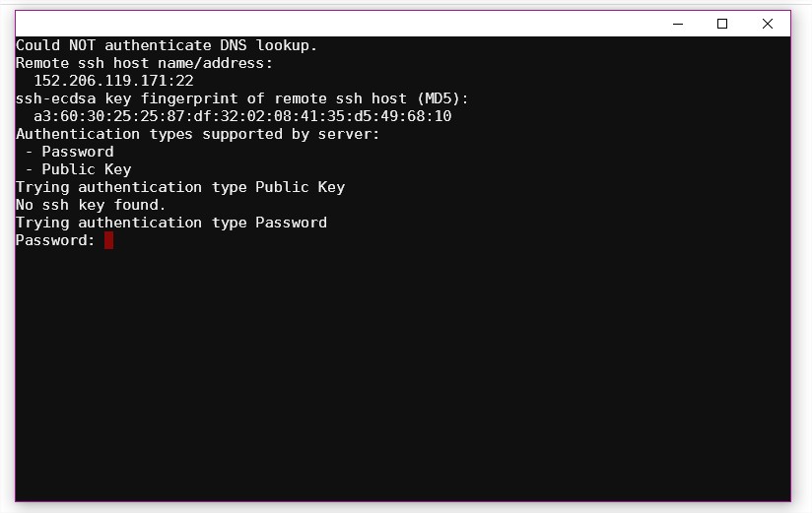This screenshot has width=812, height=513.
Task: Maximize the terminal window
Action: pos(722,24)
